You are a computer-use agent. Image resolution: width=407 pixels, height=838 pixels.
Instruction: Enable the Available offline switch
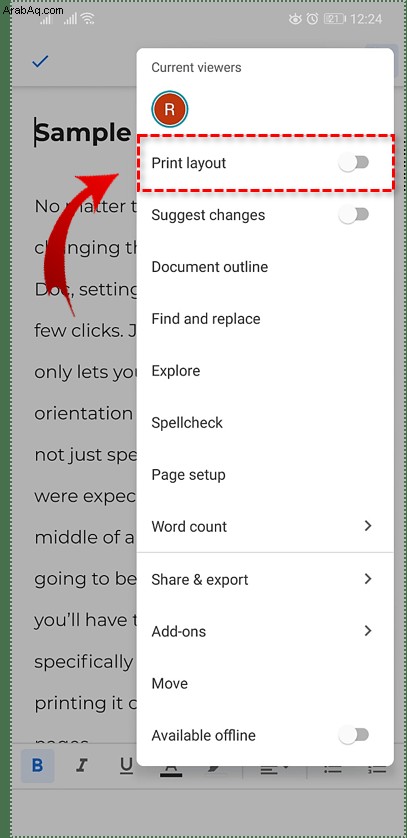click(354, 735)
